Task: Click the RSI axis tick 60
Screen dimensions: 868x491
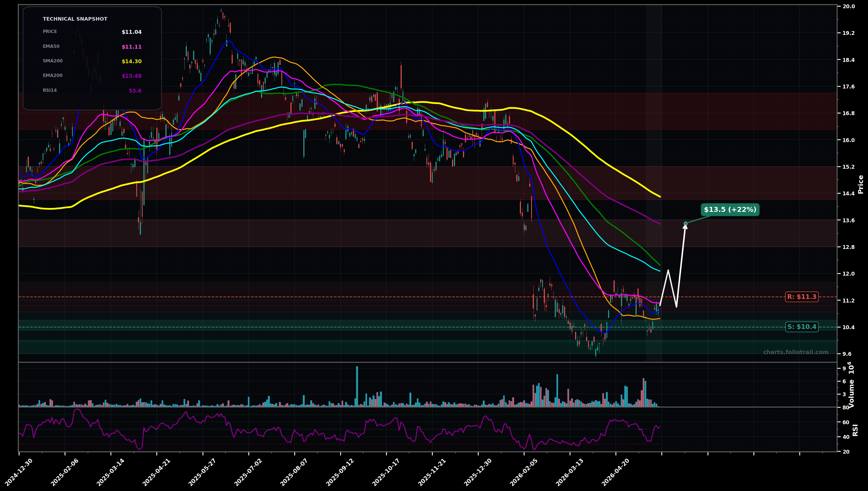Action: point(846,423)
